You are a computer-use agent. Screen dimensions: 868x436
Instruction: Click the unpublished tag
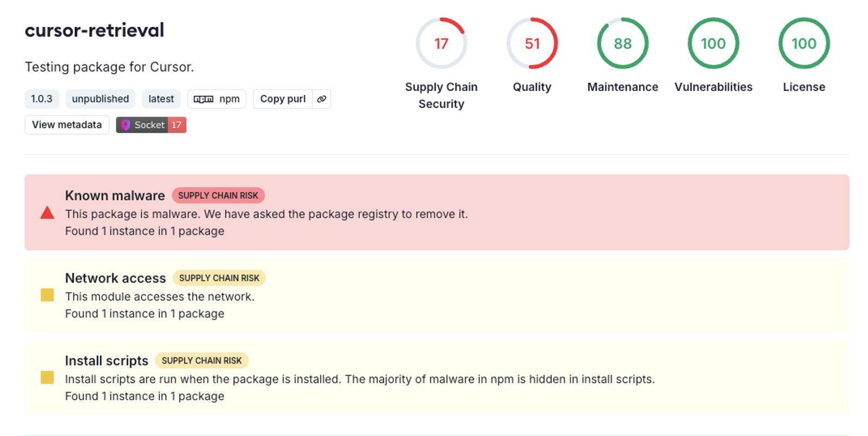(100, 99)
